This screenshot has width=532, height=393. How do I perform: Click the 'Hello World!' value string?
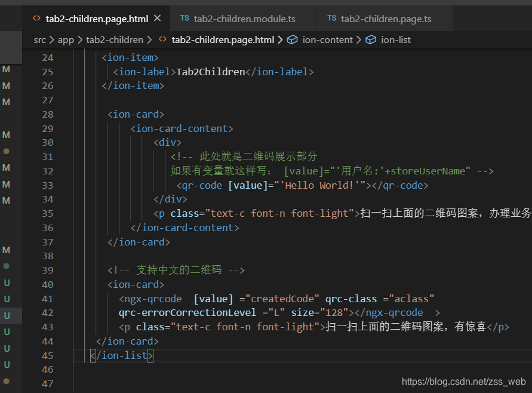pos(319,185)
